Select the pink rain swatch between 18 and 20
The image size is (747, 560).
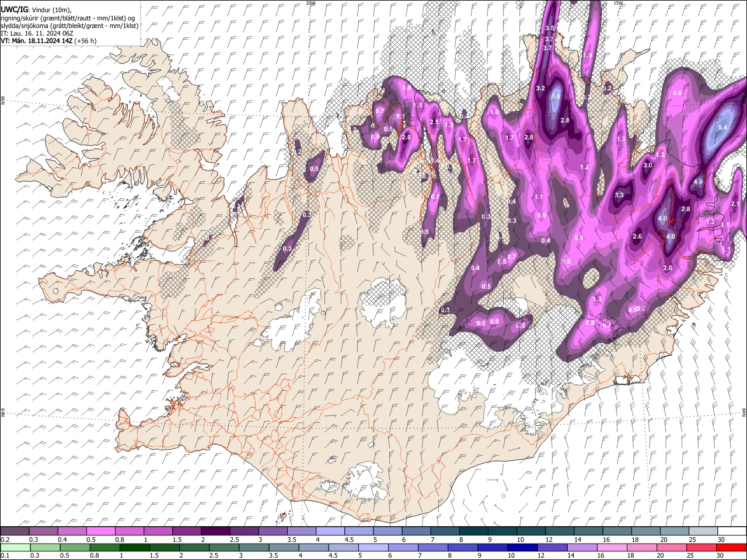tap(643, 547)
